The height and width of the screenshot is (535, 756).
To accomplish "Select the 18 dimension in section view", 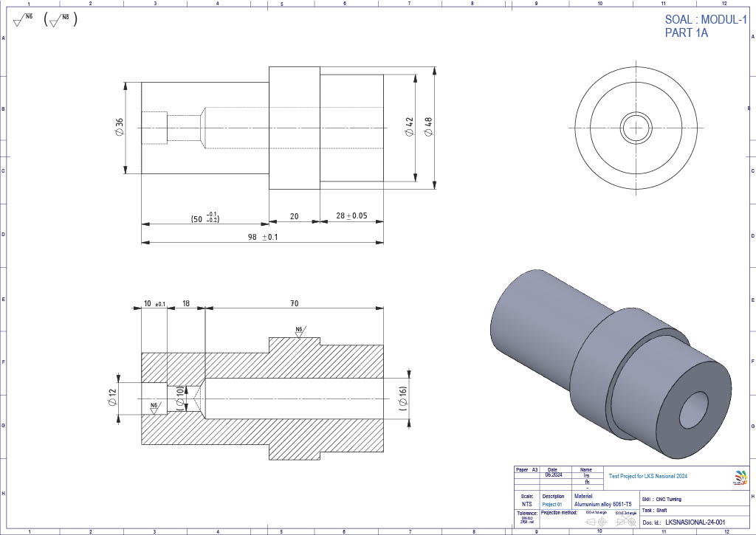I will click(185, 303).
